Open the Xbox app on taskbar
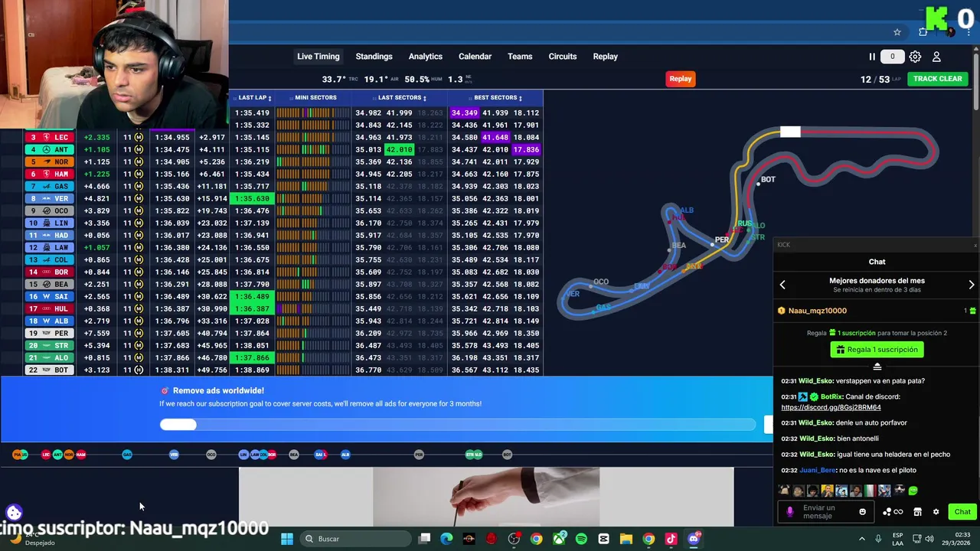980x551 pixels. 559,539
